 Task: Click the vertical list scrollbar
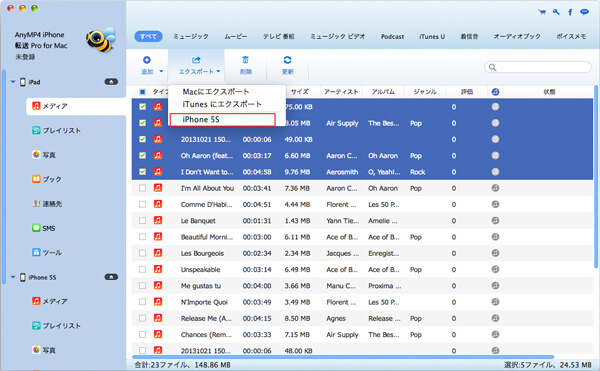click(596, 176)
